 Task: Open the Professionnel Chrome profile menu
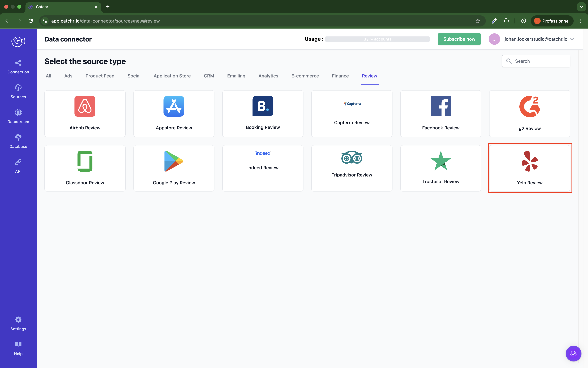pos(552,21)
